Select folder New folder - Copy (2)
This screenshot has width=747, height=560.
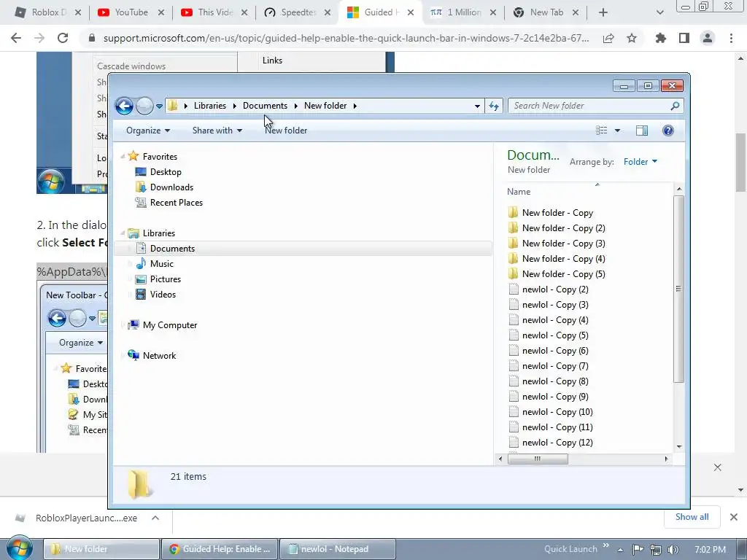pyautogui.click(x=564, y=228)
